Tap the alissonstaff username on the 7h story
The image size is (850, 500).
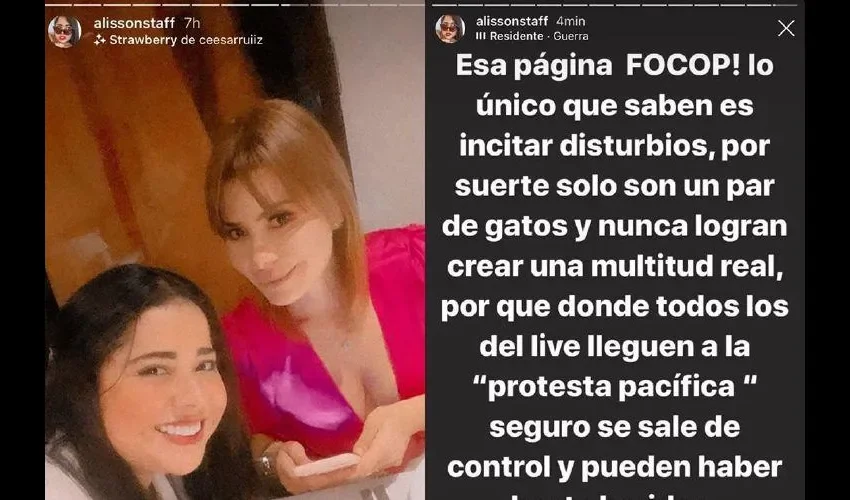click(x=134, y=23)
